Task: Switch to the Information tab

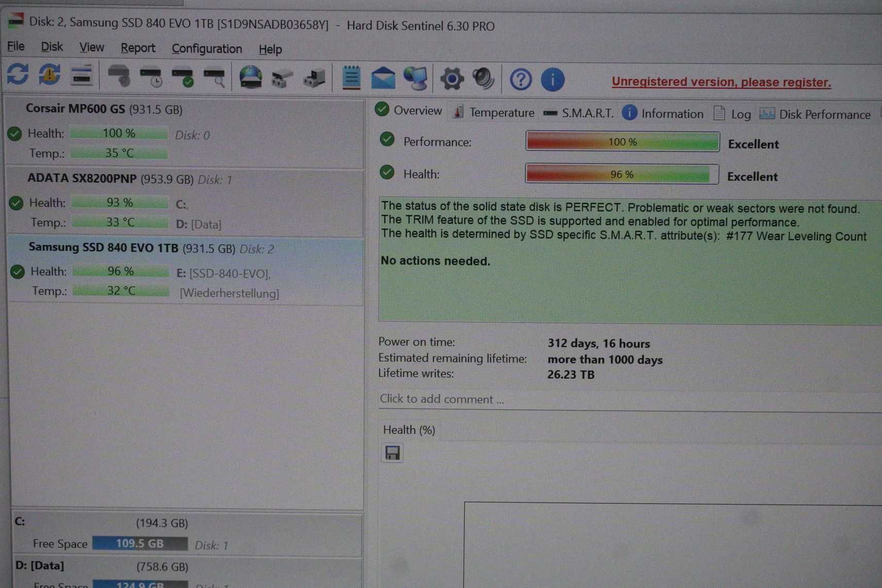Action: [663, 113]
